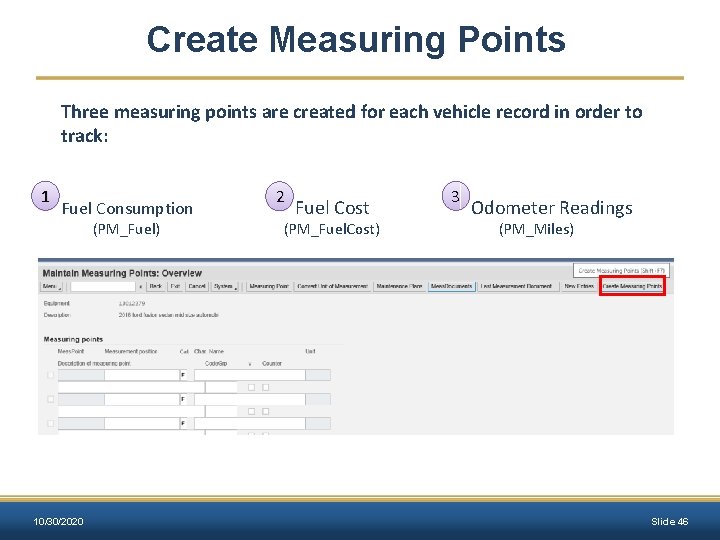This screenshot has height=540, width=720.
Task: Click the Odometer Readings label
Action: point(552,208)
